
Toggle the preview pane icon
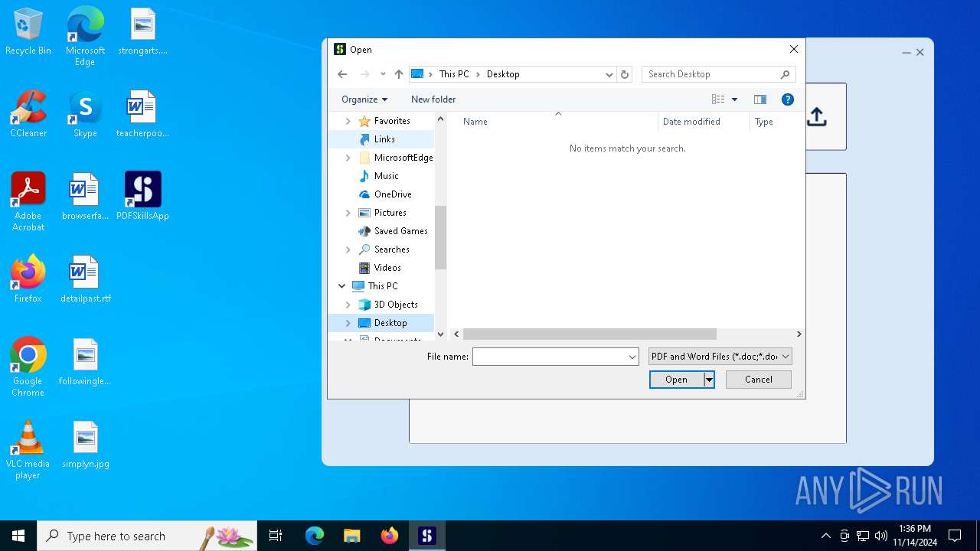tap(759, 99)
